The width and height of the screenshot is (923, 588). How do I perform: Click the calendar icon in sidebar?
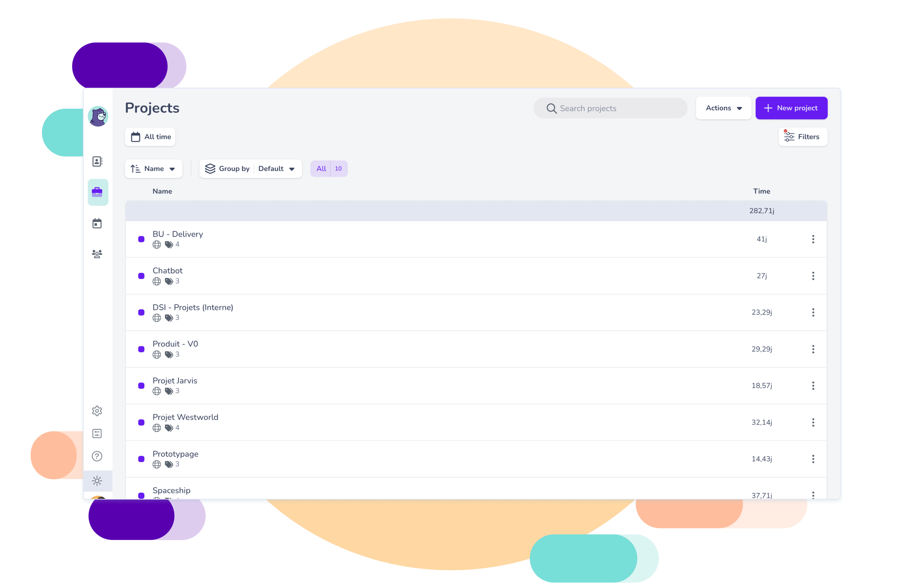click(x=97, y=223)
